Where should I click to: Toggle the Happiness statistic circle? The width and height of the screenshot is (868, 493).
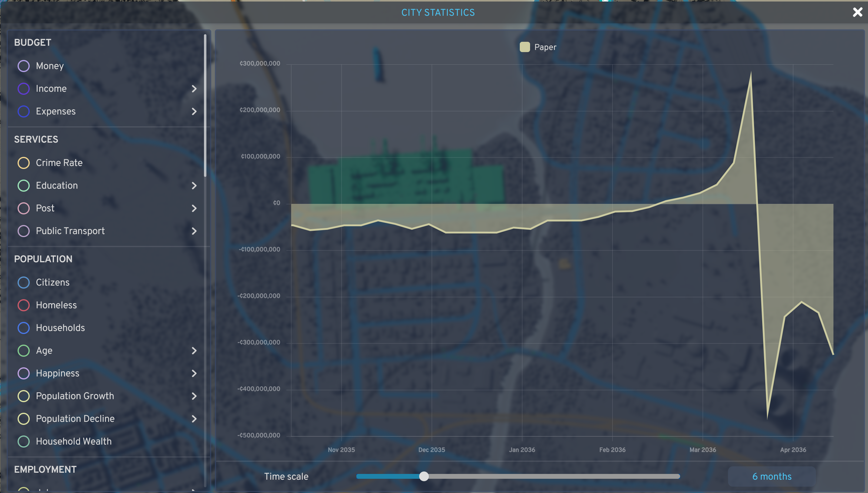(x=23, y=373)
